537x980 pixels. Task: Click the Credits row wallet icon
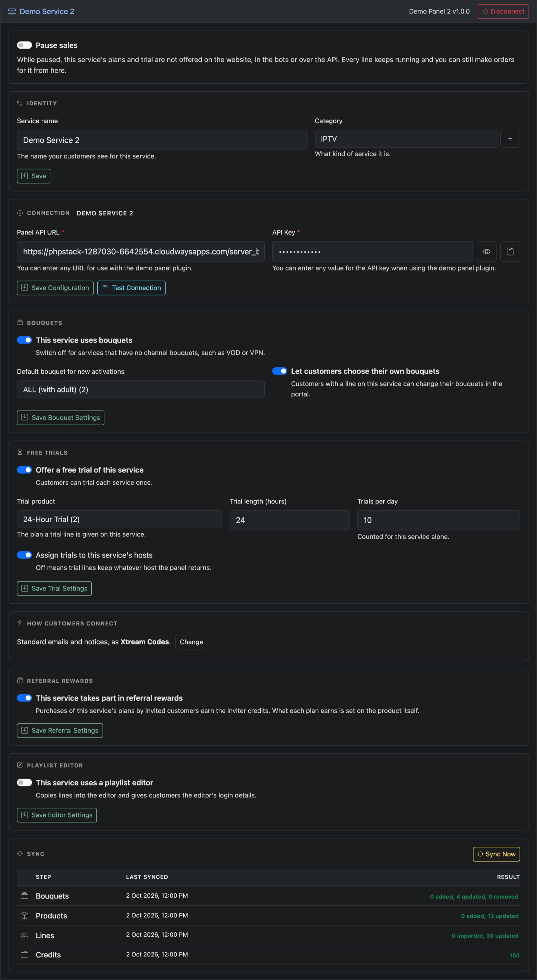(24, 955)
